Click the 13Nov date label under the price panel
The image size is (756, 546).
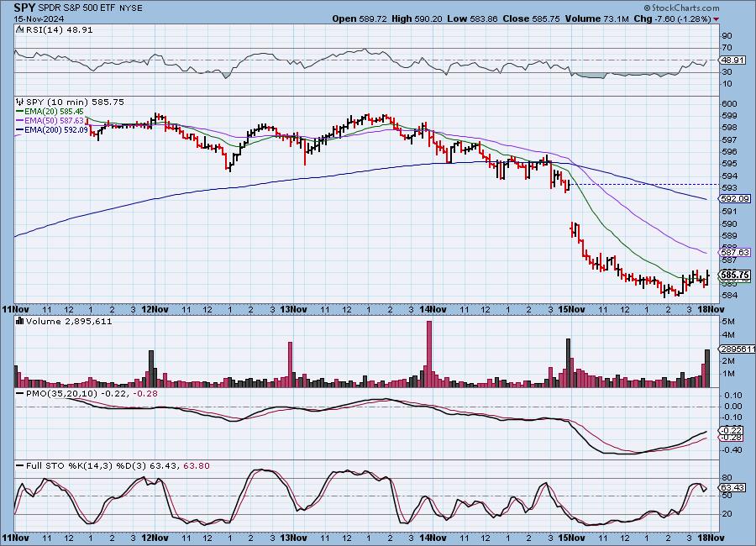pyautogui.click(x=294, y=310)
